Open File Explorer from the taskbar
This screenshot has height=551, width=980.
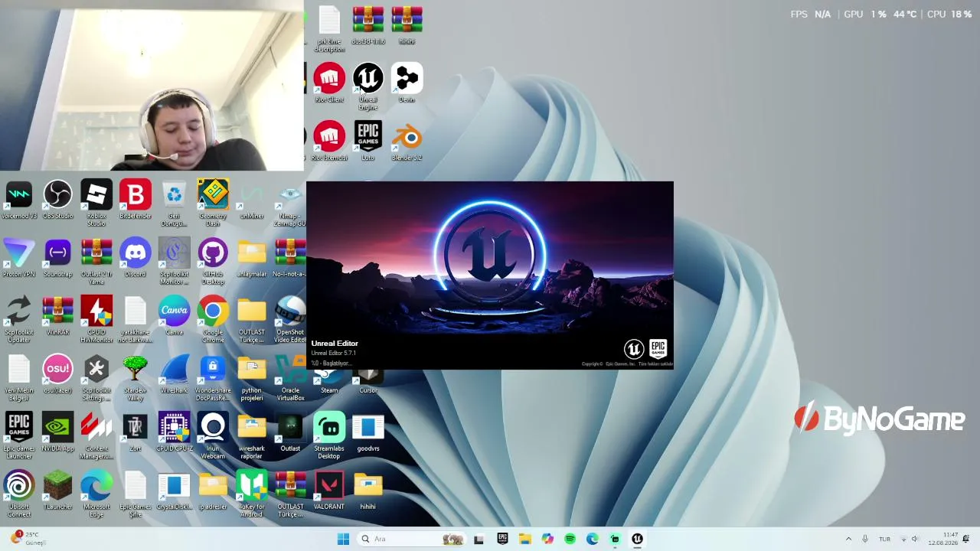(x=524, y=539)
